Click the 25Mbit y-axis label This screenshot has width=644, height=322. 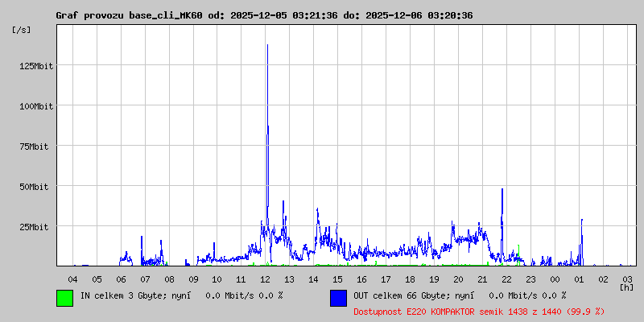pos(37,226)
